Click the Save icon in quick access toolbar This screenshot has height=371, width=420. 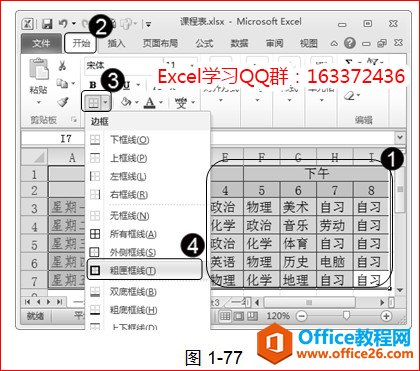[x=47, y=24]
